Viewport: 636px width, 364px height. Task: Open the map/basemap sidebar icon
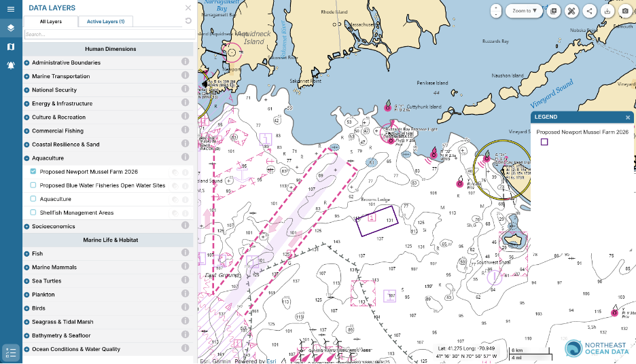tap(11, 47)
